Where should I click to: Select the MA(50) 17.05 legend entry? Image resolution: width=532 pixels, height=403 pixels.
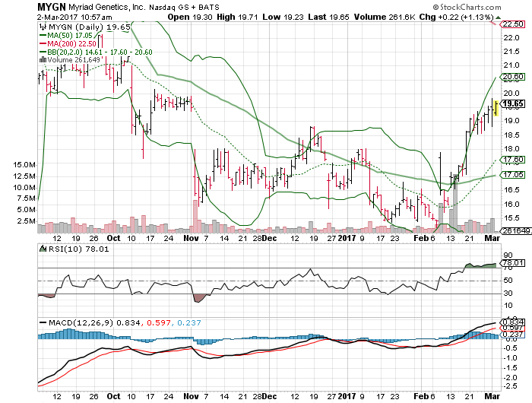(66, 35)
